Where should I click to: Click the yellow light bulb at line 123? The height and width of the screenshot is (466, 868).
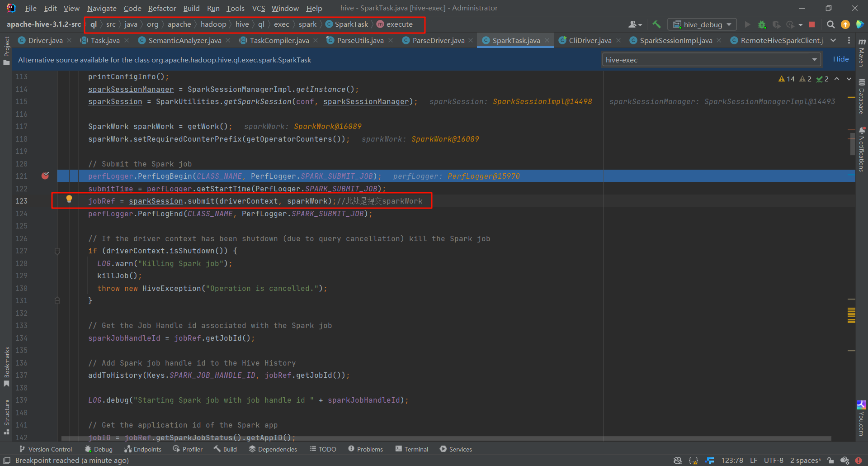pos(69,199)
